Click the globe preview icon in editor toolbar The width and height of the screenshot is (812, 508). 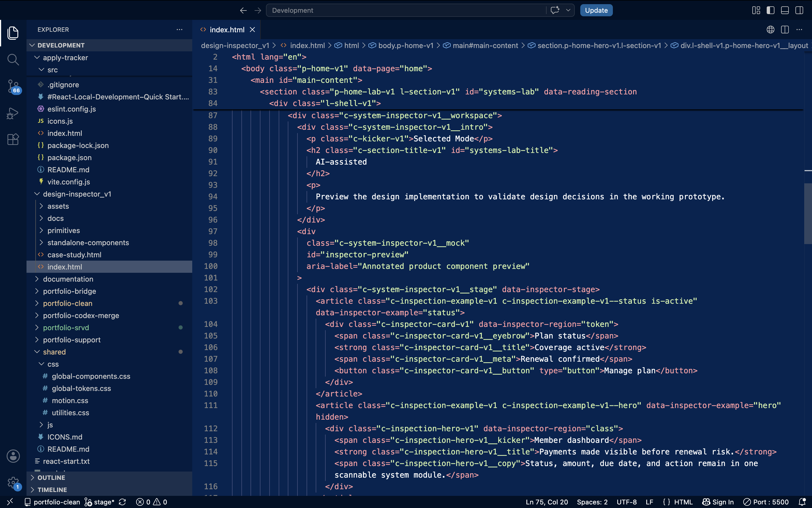(770, 30)
